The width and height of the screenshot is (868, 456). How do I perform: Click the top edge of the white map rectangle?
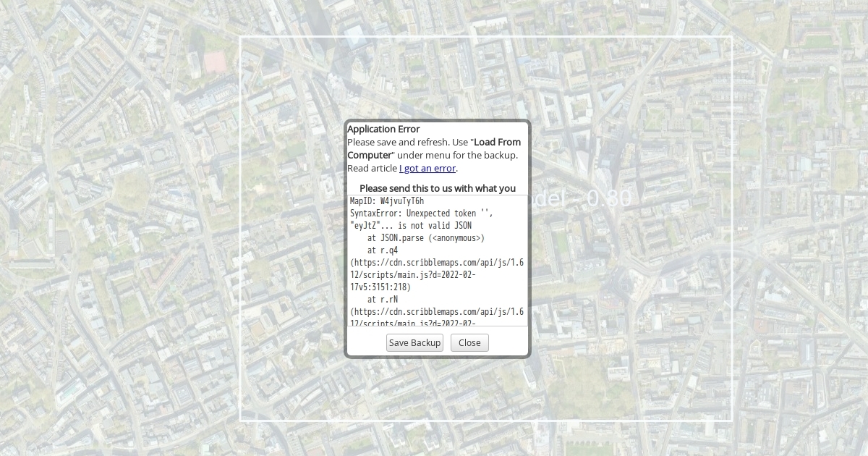pyautogui.click(x=486, y=37)
